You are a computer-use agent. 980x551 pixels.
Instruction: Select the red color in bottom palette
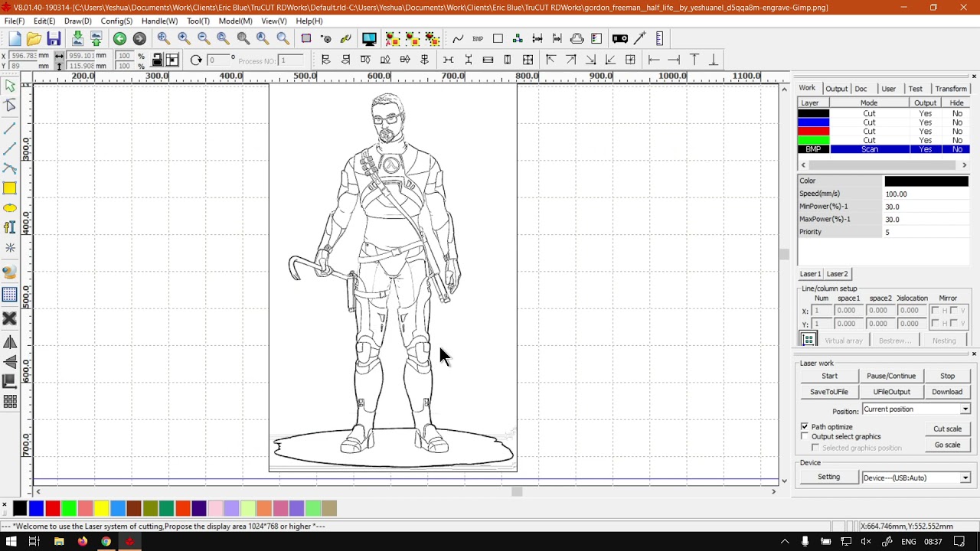point(53,508)
